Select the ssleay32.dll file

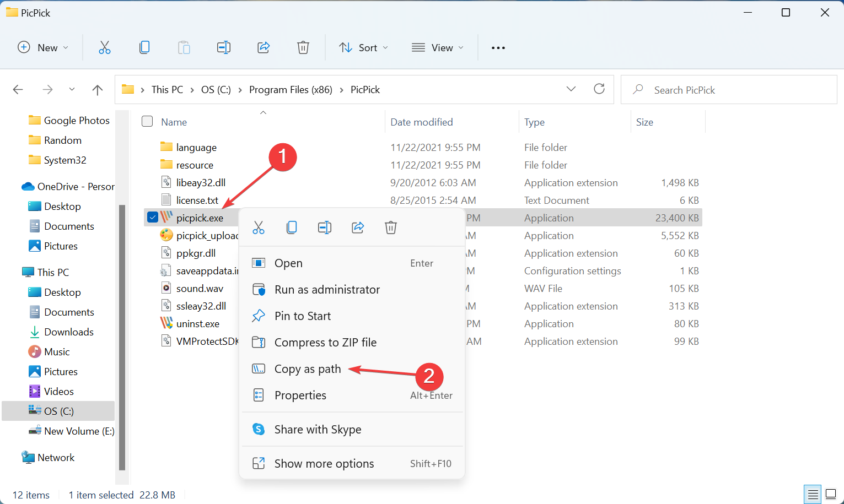201,306
